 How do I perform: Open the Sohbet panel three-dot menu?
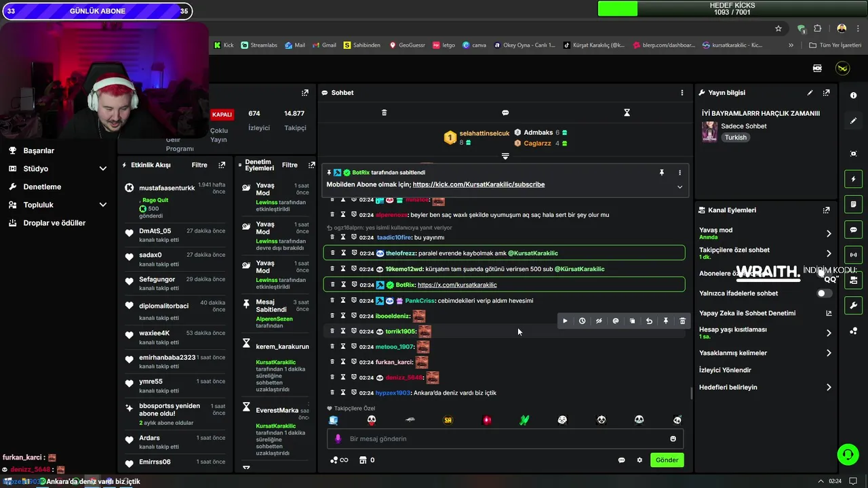coord(682,93)
